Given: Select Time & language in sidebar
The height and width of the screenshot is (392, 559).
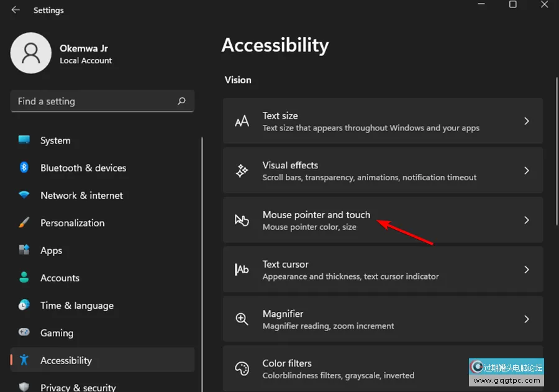Looking at the screenshot, I should (76, 306).
